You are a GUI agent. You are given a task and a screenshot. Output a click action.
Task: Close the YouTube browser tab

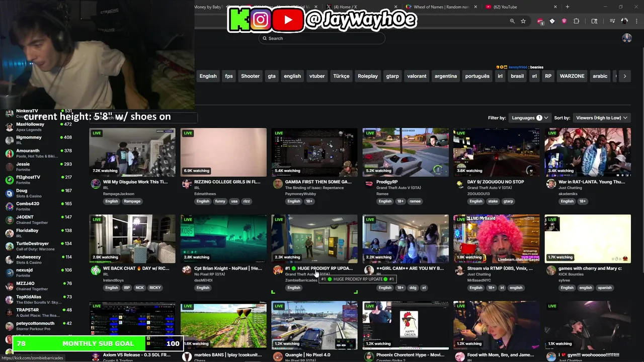[555, 7]
